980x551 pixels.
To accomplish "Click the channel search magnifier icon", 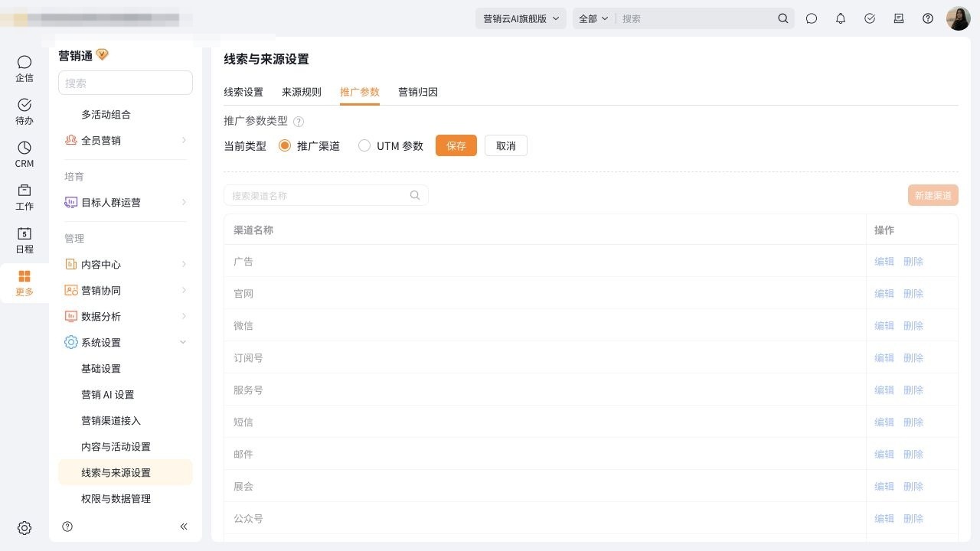I will [415, 195].
